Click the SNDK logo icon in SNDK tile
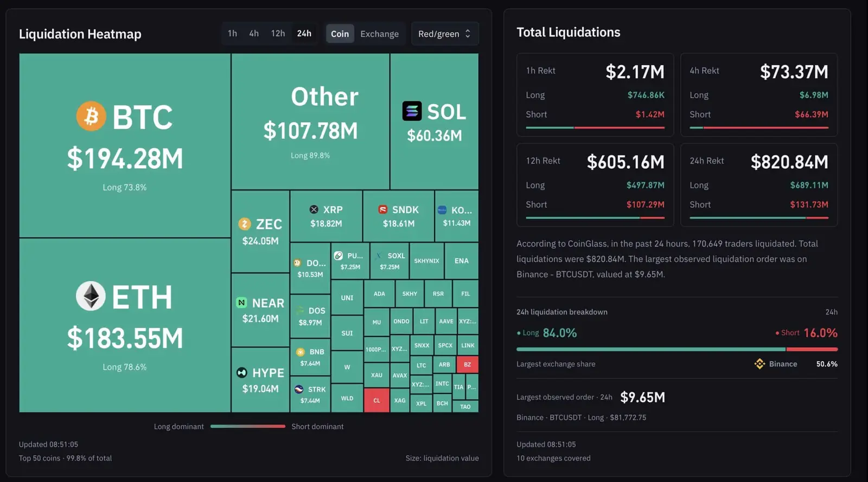Viewport: 868px width, 482px height. click(x=382, y=210)
